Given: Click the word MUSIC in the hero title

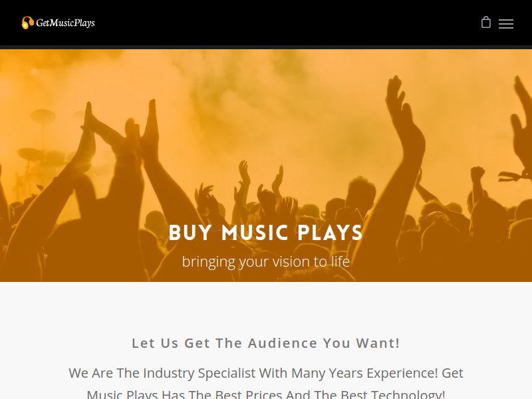Looking at the screenshot, I should point(255,233).
